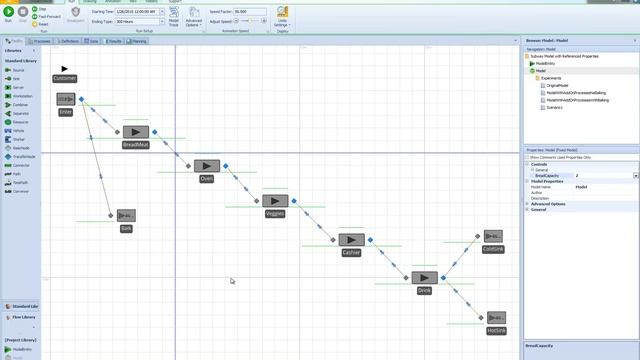Image resolution: width=640 pixels, height=360 pixels.
Task: Open the Scenario1 experiment
Action: coord(551,107)
